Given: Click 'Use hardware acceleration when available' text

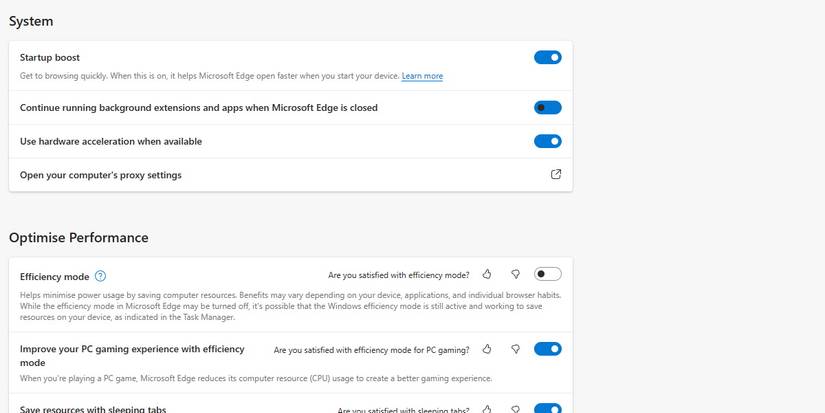Looking at the screenshot, I should [x=111, y=141].
